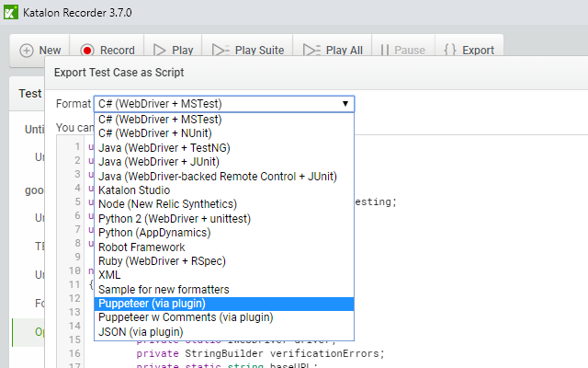
Task: Select Sample for new formatters option
Action: (224, 290)
